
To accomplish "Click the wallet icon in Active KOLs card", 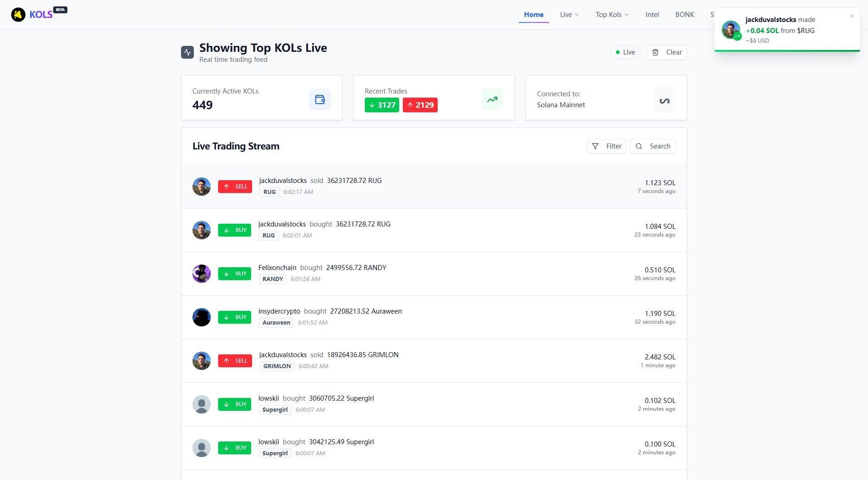I will coord(320,99).
